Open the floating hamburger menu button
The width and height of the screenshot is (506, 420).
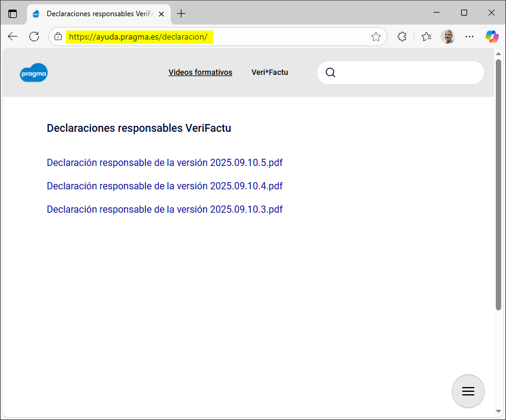(x=468, y=391)
